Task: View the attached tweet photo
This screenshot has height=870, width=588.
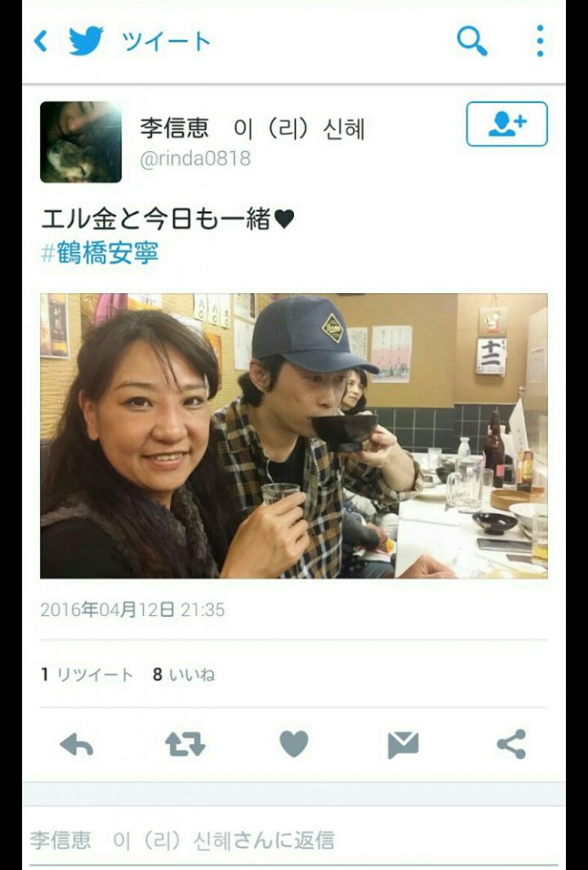Action: click(293, 436)
